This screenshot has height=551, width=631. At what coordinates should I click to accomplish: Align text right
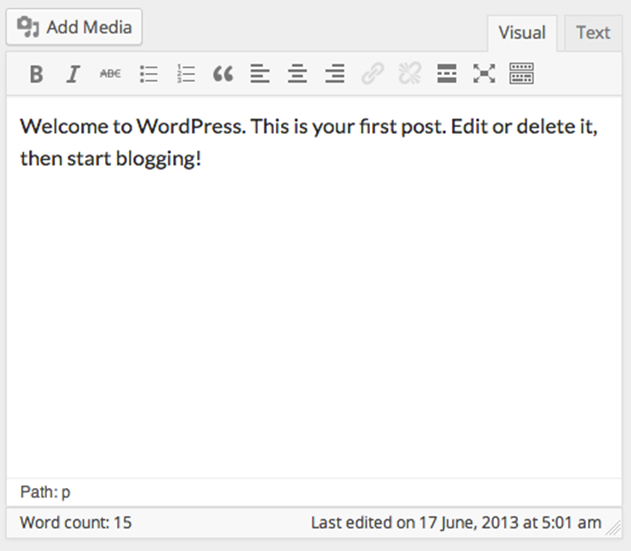(x=335, y=74)
